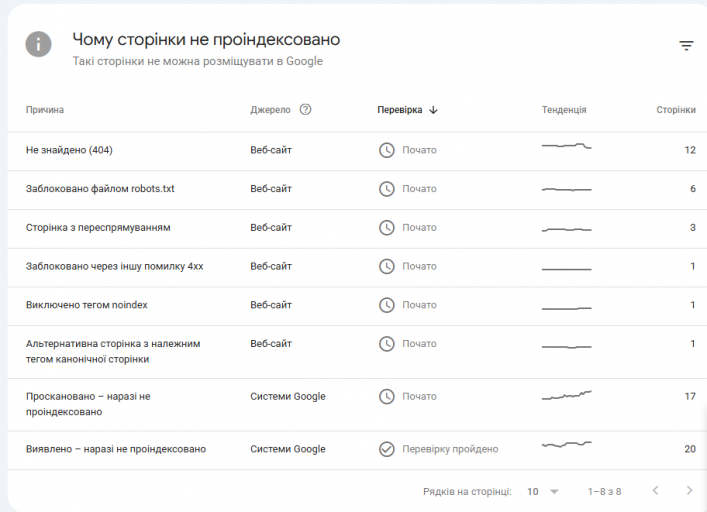Click page count 20 in Виявлено row

690,449
